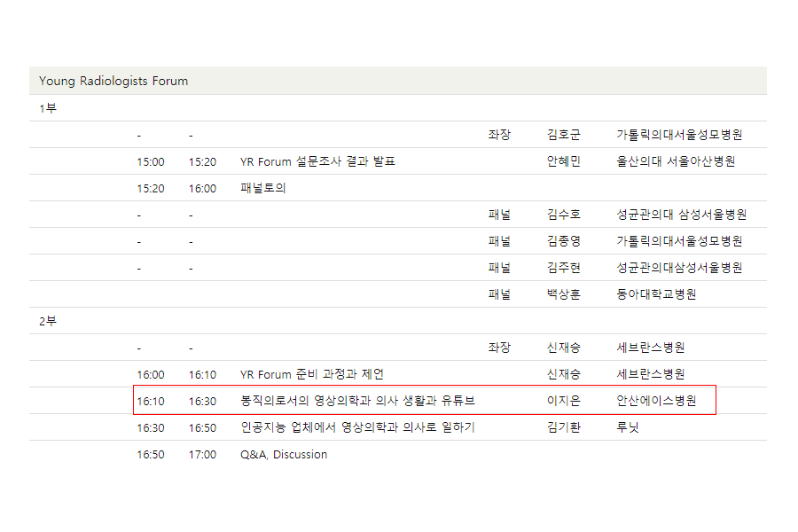Image resolution: width=798 pixels, height=532 pixels.
Task: Click the 봉직의로서의 영상의학과 의사 생활과 유튜브 talk
Action: 357,401
